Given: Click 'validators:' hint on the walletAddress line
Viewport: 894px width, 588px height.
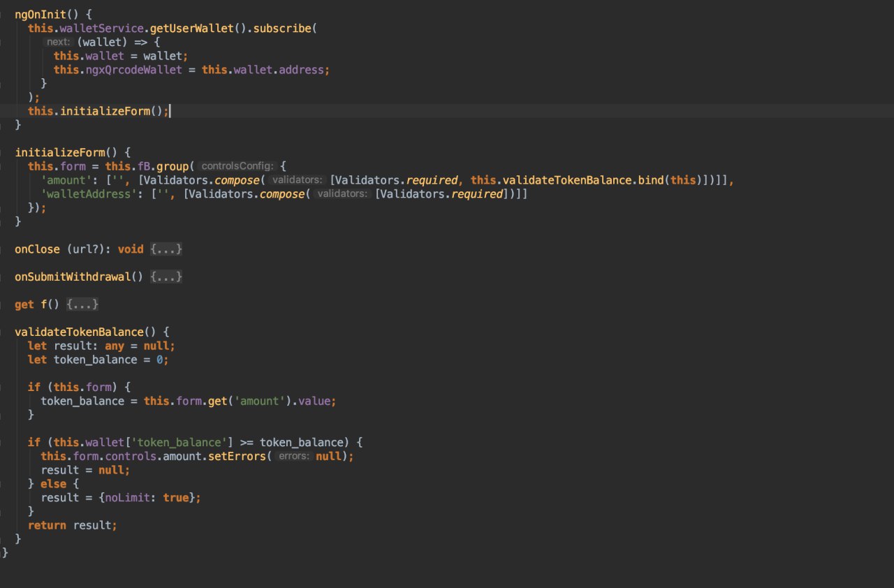Looking at the screenshot, I should (342, 194).
